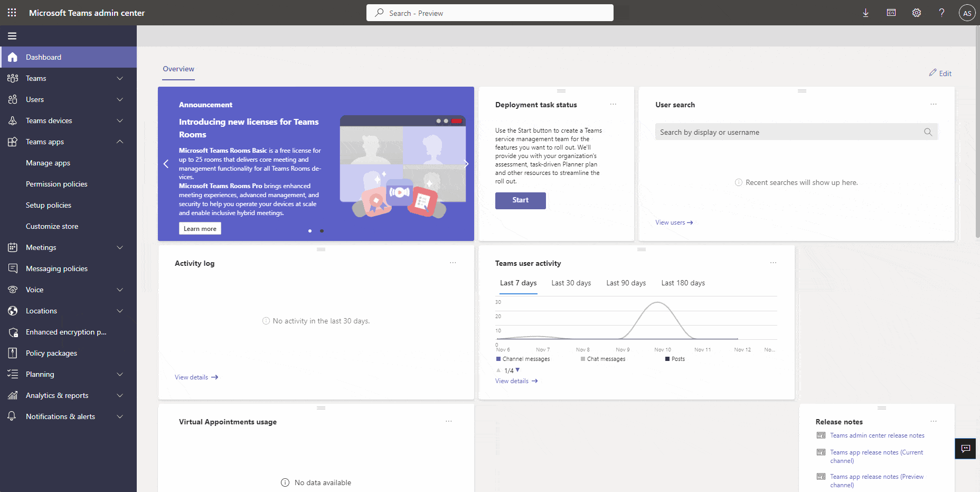Click the Teams devices icon
Viewport: 980px width, 492px height.
point(13,120)
